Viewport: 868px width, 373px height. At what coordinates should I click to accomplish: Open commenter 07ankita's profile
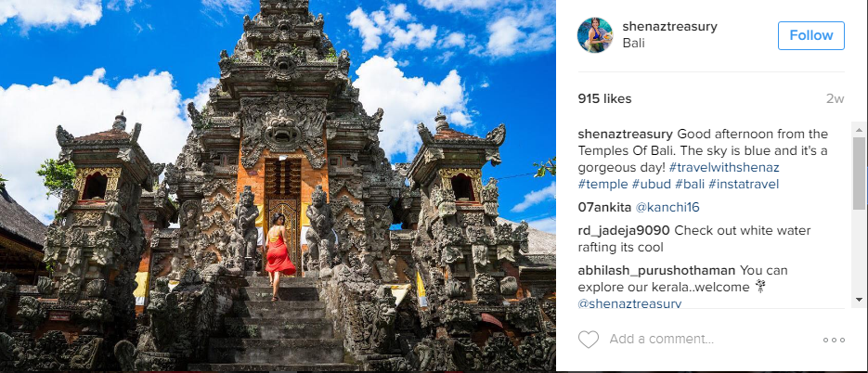coord(604,208)
